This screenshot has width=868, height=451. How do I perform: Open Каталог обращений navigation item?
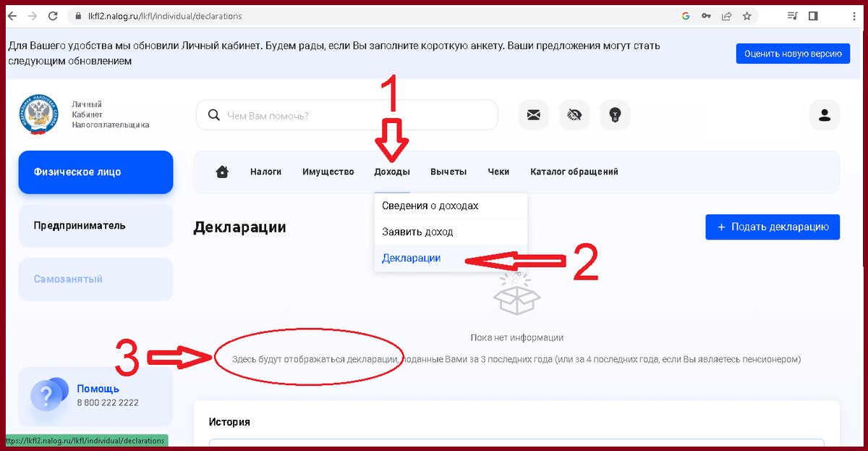[x=574, y=172]
